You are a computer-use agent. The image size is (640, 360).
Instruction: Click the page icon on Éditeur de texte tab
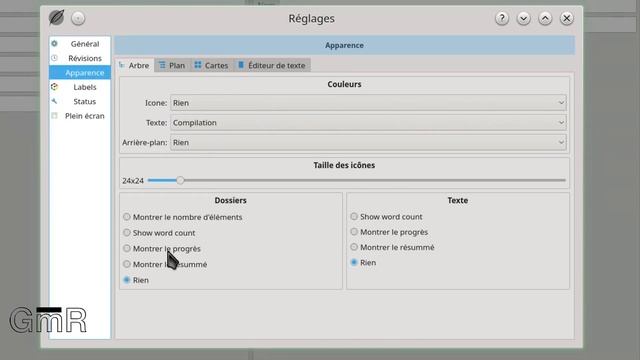coord(241,65)
